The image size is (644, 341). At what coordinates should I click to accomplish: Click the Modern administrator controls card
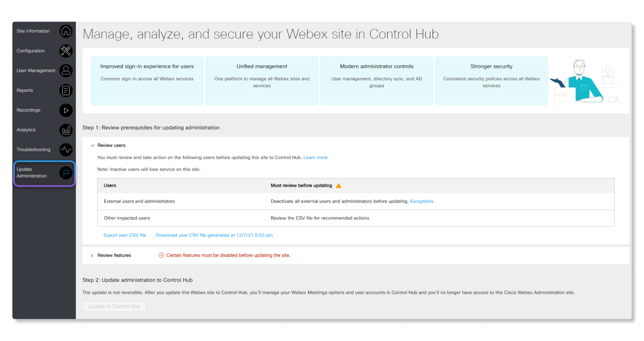(x=377, y=81)
